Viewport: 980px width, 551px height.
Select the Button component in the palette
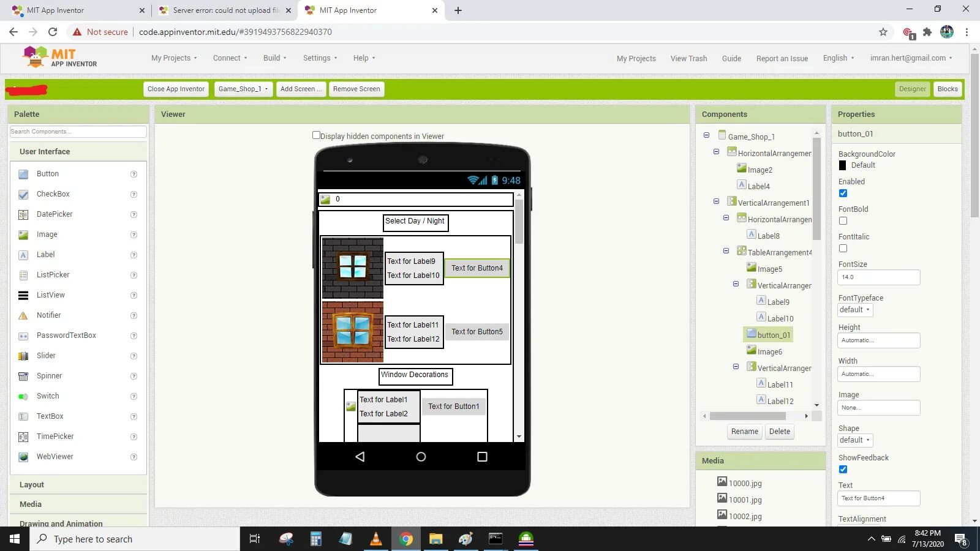click(x=23, y=174)
